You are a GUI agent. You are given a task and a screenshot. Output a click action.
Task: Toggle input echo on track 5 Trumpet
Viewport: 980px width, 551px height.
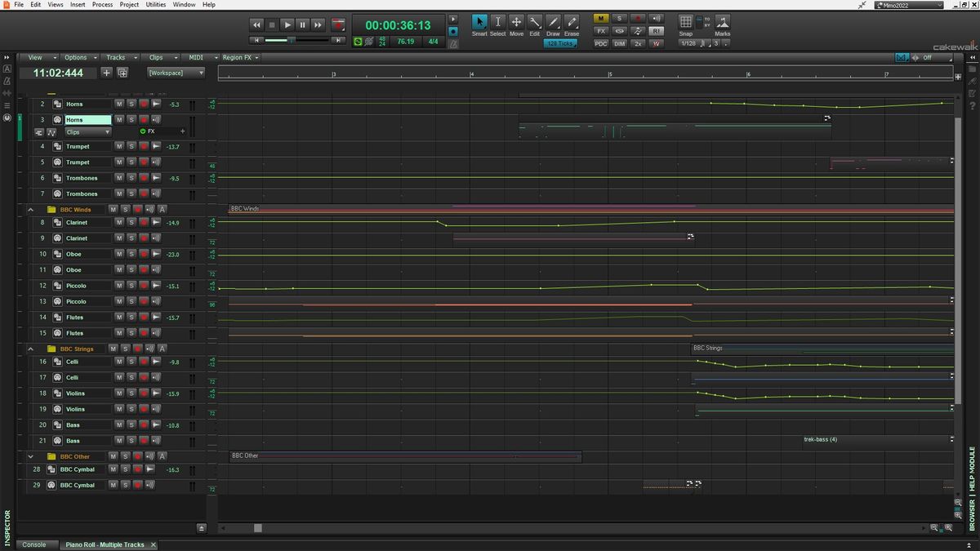coord(156,162)
